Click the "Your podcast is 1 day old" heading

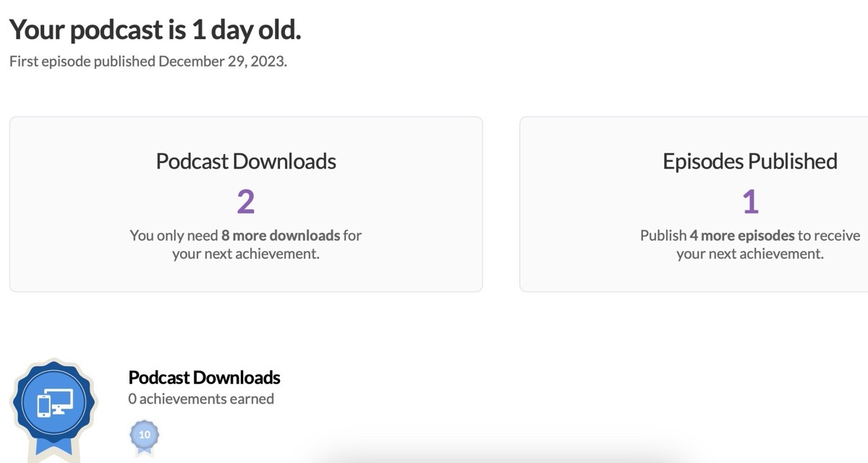[x=155, y=30]
